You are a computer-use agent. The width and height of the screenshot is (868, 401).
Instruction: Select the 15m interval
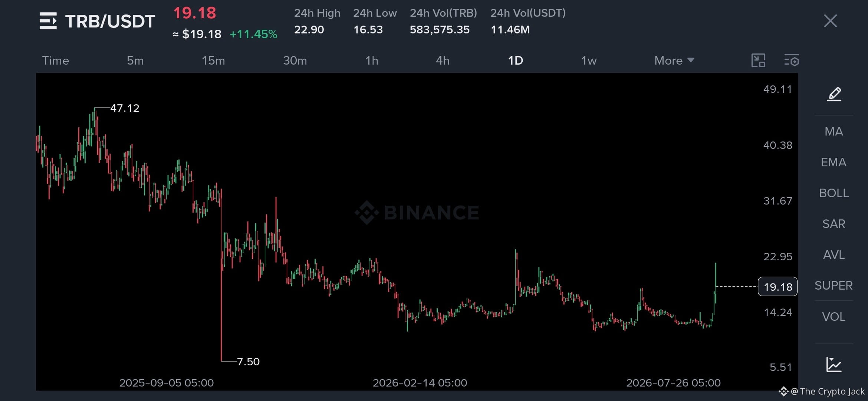[x=213, y=61]
